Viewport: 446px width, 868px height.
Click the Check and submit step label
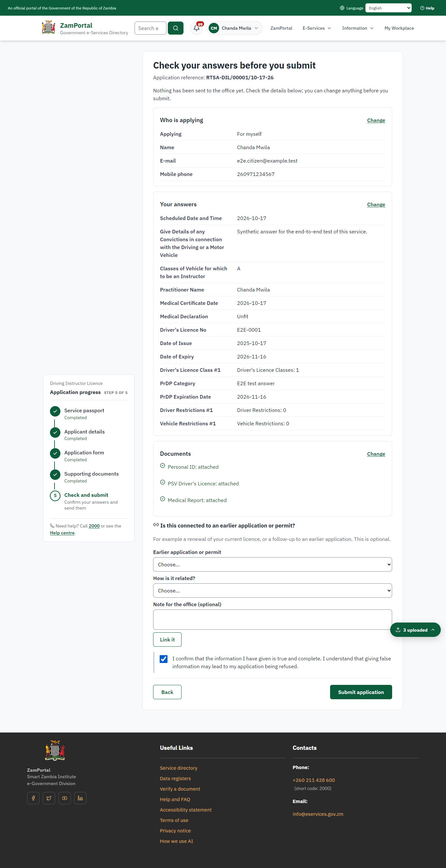pyautogui.click(x=86, y=495)
